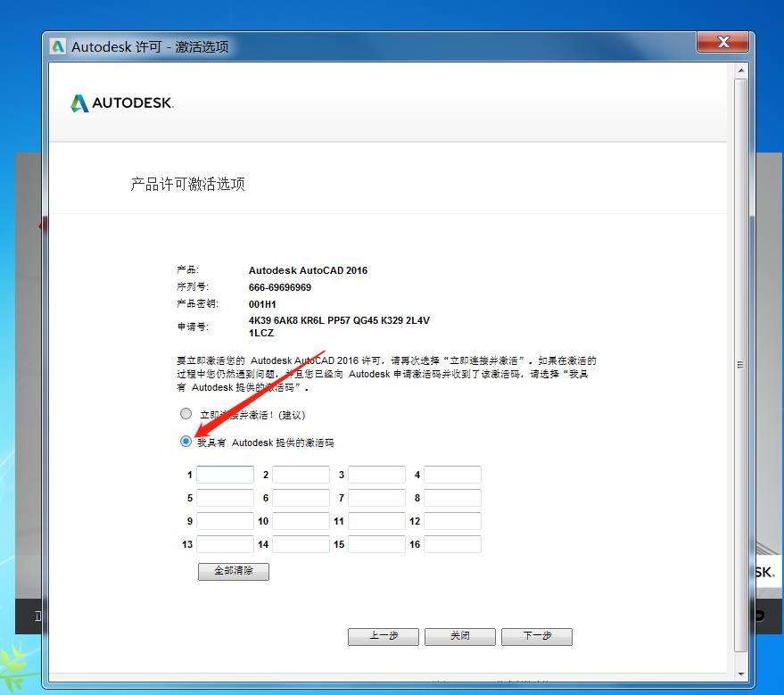Click activation code box 14

tap(301, 544)
